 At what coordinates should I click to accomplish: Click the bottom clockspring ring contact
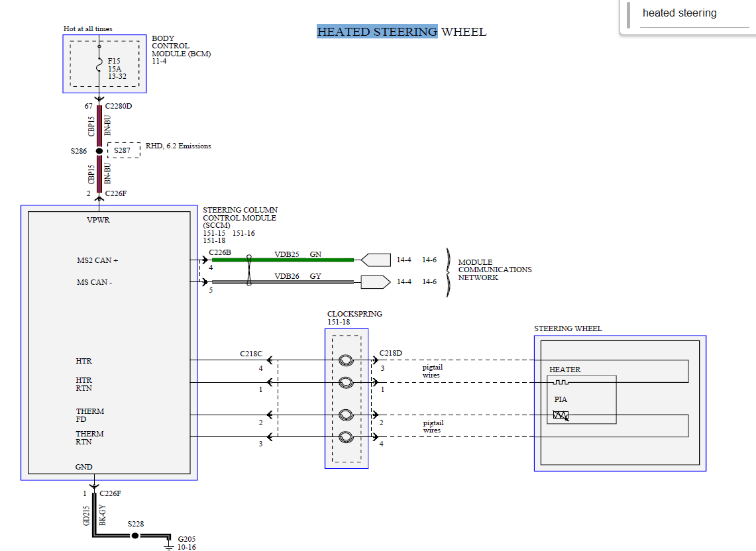pyautogui.click(x=346, y=437)
